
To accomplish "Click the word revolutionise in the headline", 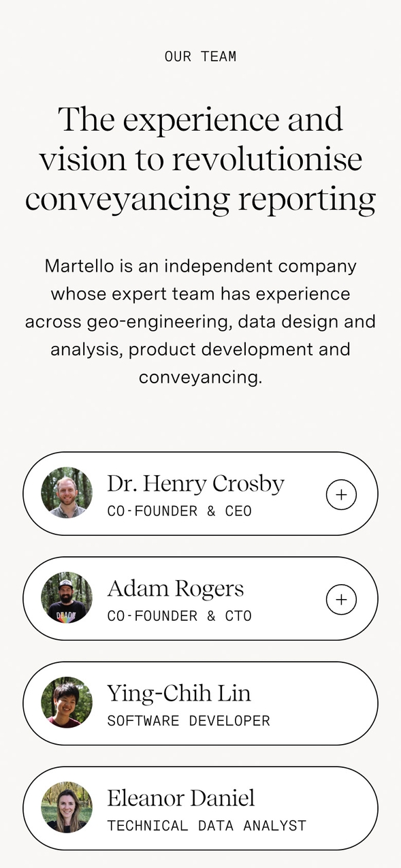I will [267, 159].
